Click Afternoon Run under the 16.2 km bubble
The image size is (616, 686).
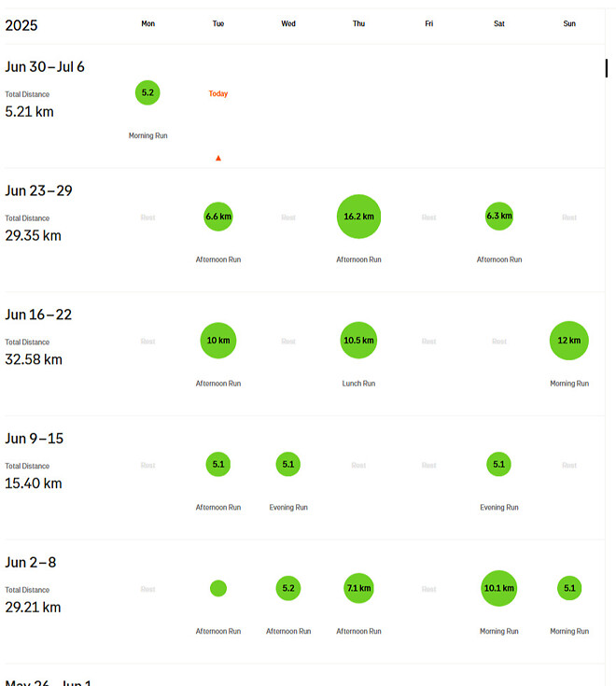pos(358,259)
